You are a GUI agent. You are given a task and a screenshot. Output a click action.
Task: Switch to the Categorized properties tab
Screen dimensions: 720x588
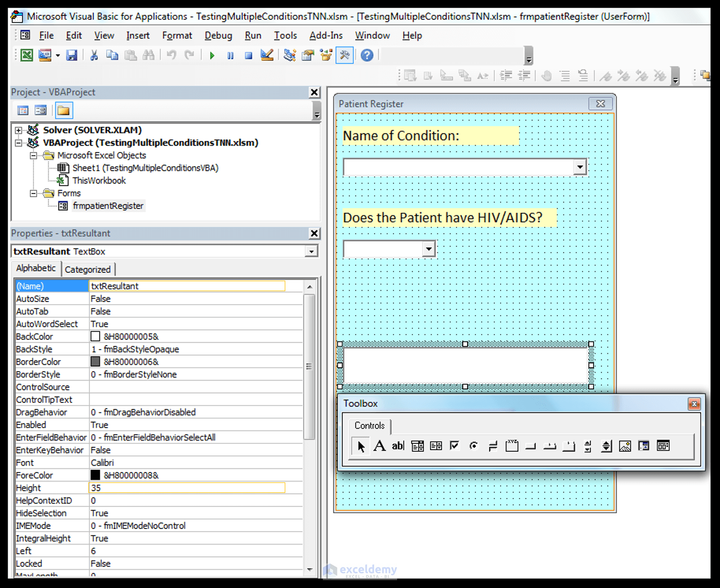(x=88, y=270)
